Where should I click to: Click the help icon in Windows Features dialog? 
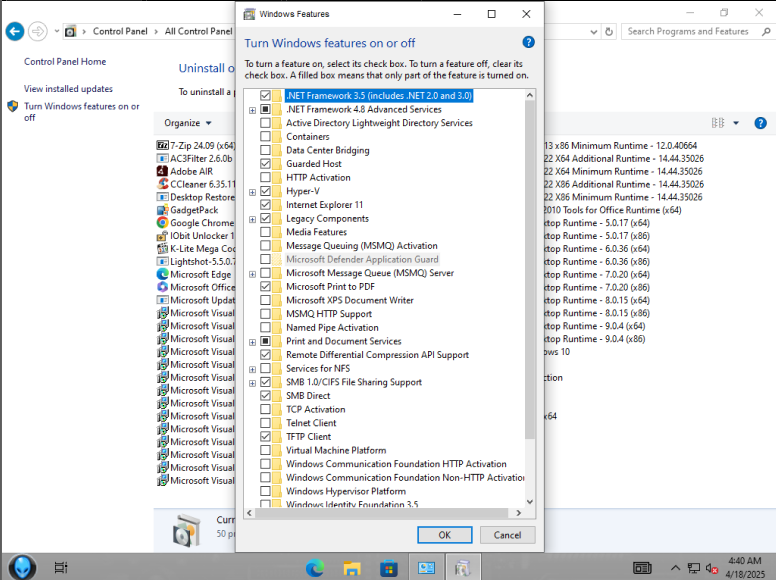pos(528,43)
